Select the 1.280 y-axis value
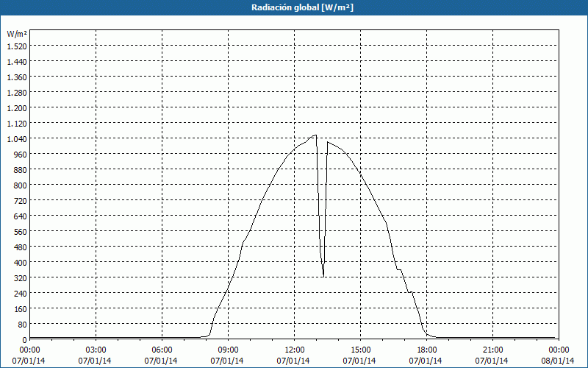Viewport: 588px width, 368px height. point(17,93)
